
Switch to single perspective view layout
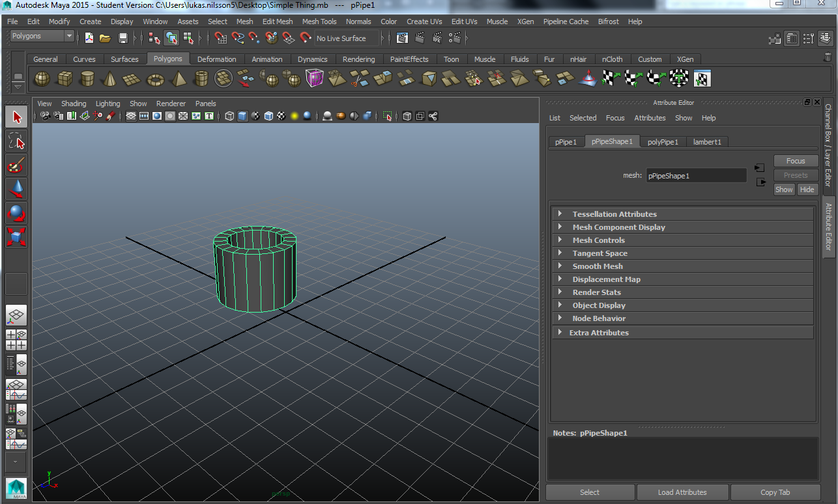click(x=17, y=315)
